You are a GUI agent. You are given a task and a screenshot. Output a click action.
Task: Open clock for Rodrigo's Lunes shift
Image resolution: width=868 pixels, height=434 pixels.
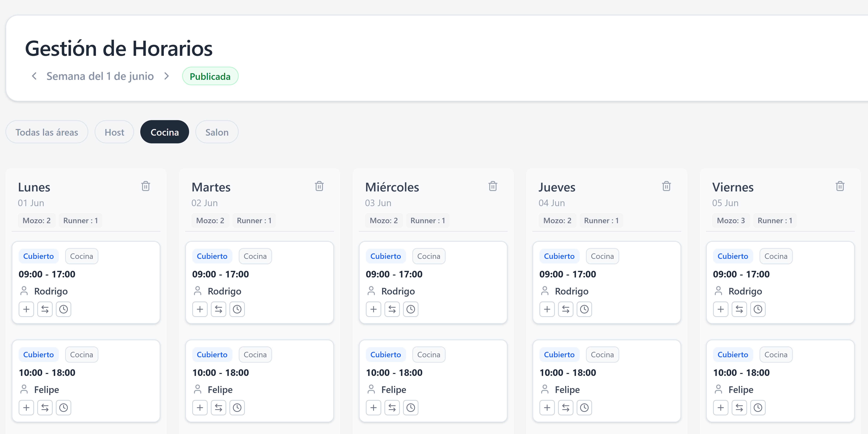[x=63, y=309]
